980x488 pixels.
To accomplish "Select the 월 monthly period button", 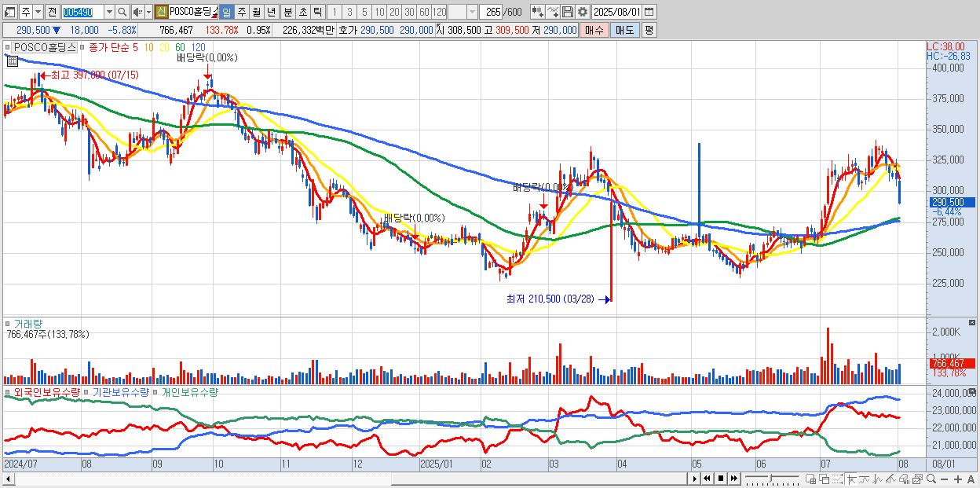I will click(256, 12).
